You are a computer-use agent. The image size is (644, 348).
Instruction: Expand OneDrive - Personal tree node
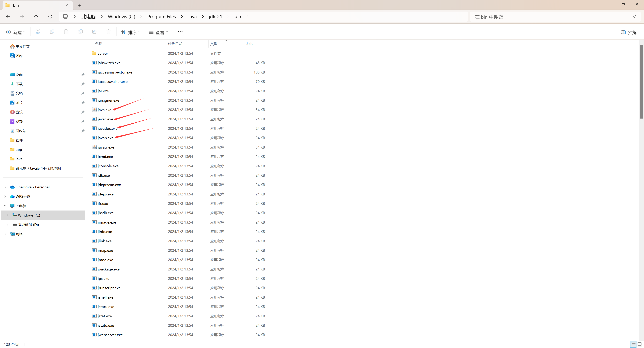pyautogui.click(x=5, y=187)
